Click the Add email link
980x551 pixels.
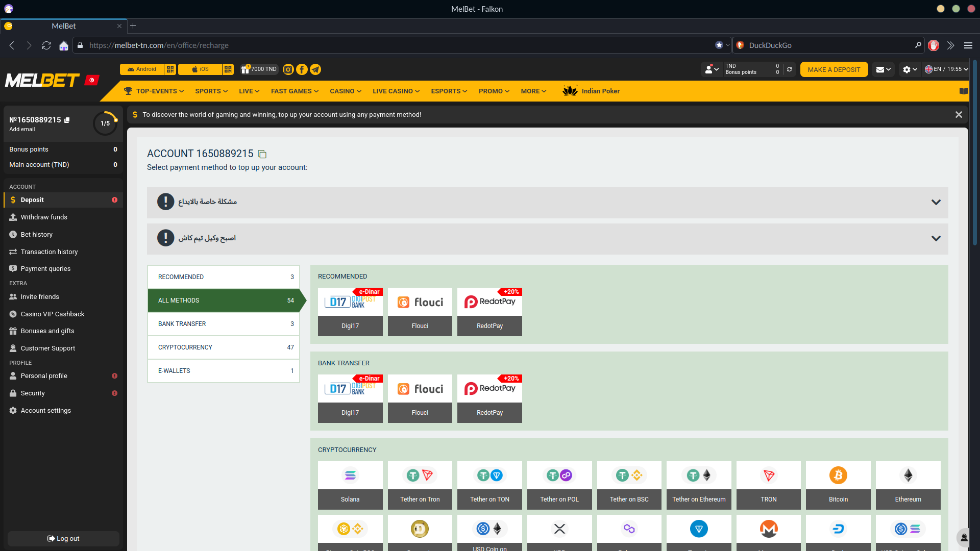coord(22,130)
